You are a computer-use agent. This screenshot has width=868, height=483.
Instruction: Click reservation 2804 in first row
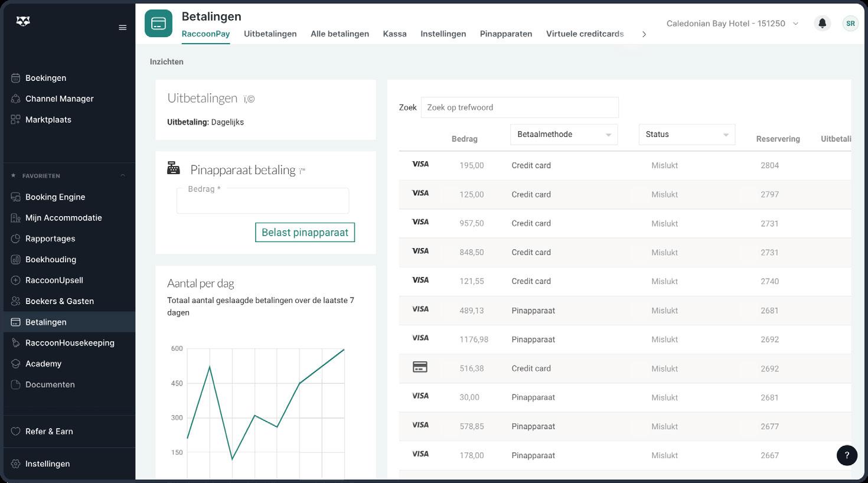tap(769, 165)
